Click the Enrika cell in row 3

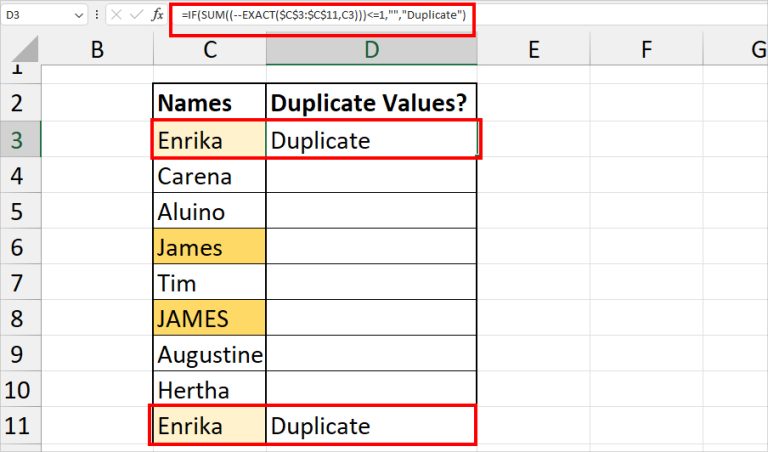coord(210,141)
